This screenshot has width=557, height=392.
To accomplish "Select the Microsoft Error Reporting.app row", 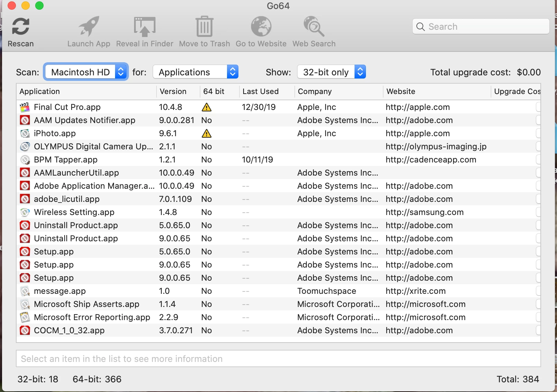I will tap(278, 317).
